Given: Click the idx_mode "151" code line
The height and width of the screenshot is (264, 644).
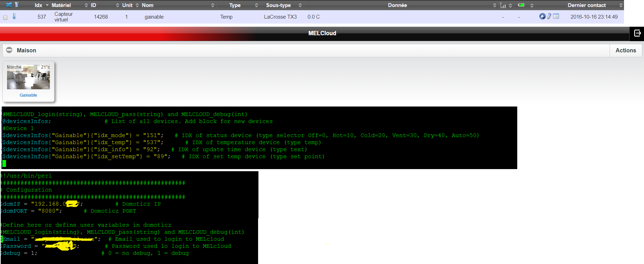Looking at the screenshot, I should pyautogui.click(x=241, y=135).
